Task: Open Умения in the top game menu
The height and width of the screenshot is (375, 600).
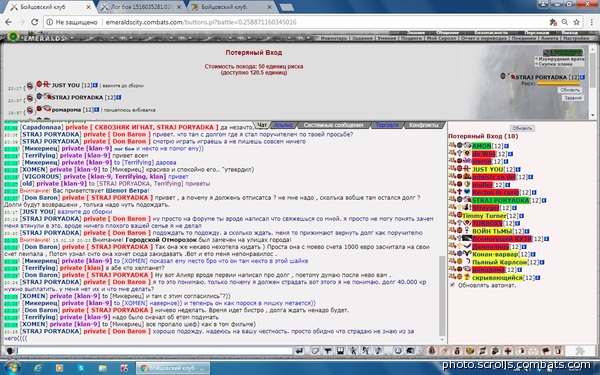Action: point(386,38)
